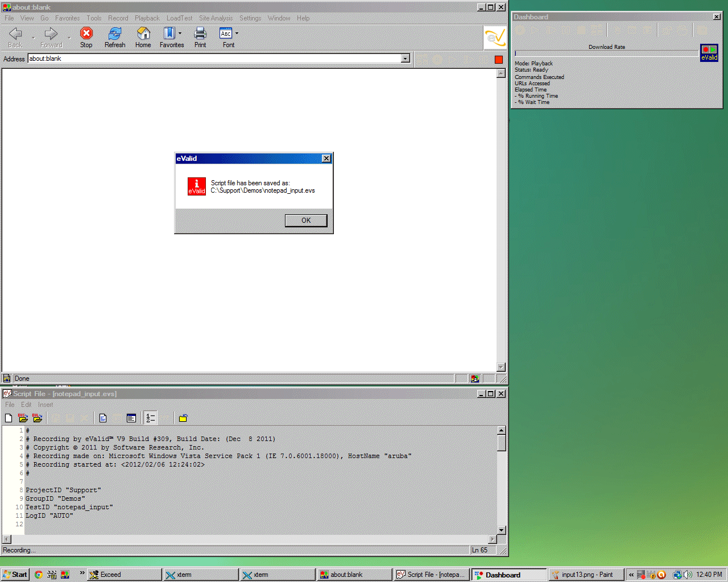728x582 pixels.
Task: Expand hidden system tray icons chevron
Action: [631, 575]
